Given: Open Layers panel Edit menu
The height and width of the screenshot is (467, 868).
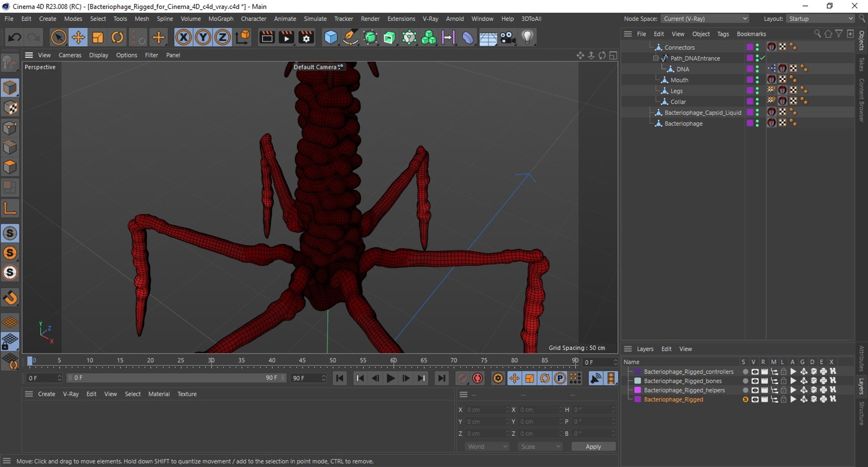Looking at the screenshot, I should pyautogui.click(x=666, y=349).
